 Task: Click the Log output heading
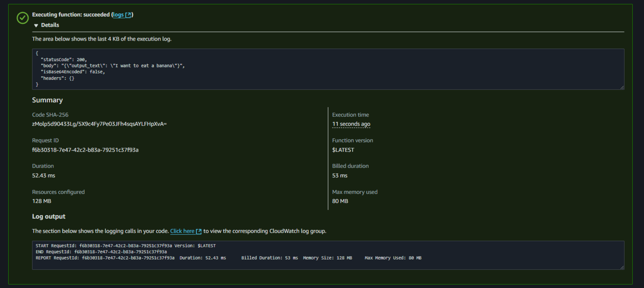49,216
